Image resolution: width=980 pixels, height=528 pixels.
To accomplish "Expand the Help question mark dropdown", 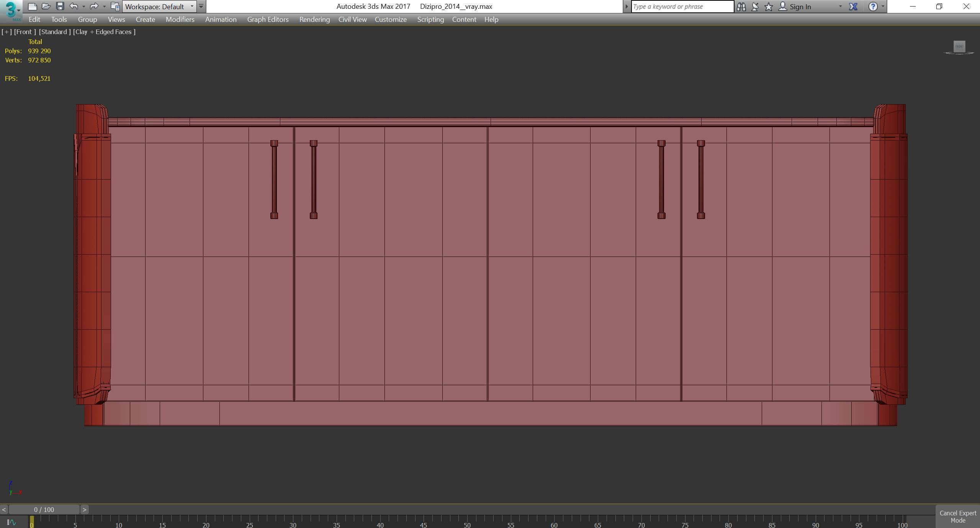I will (883, 7).
